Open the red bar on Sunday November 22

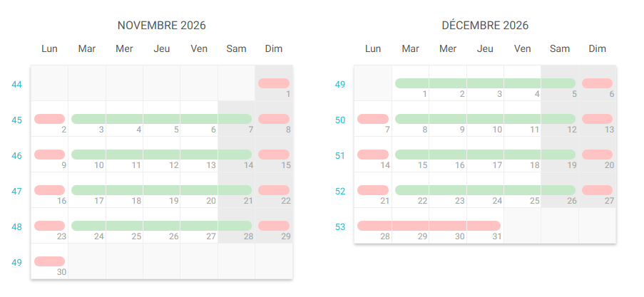(274, 190)
